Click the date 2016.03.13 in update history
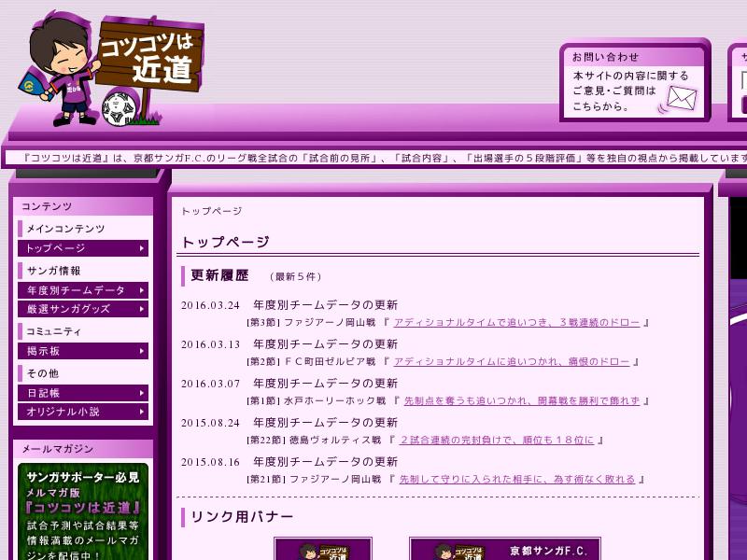The width and height of the screenshot is (747, 560). (210, 344)
